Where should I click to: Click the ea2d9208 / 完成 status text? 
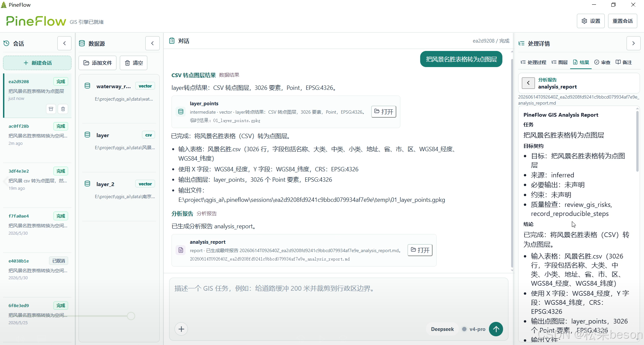coord(491,41)
